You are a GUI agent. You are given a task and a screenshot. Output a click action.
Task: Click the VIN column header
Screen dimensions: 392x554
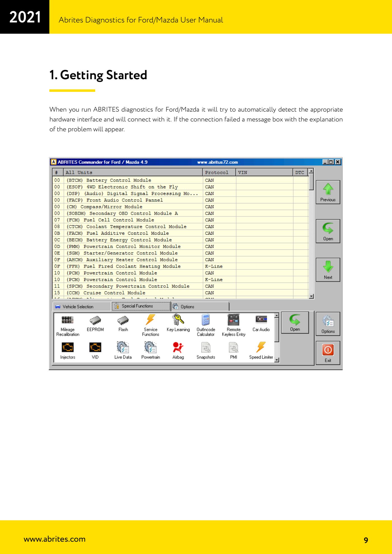click(264, 172)
